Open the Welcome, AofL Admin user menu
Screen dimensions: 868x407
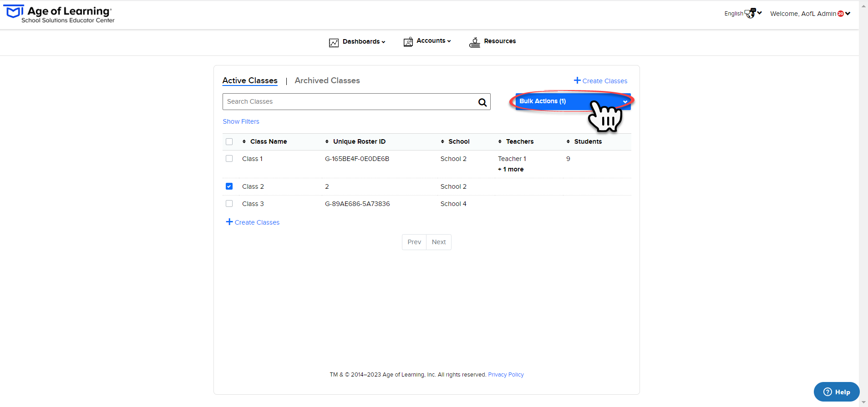[x=810, y=14]
